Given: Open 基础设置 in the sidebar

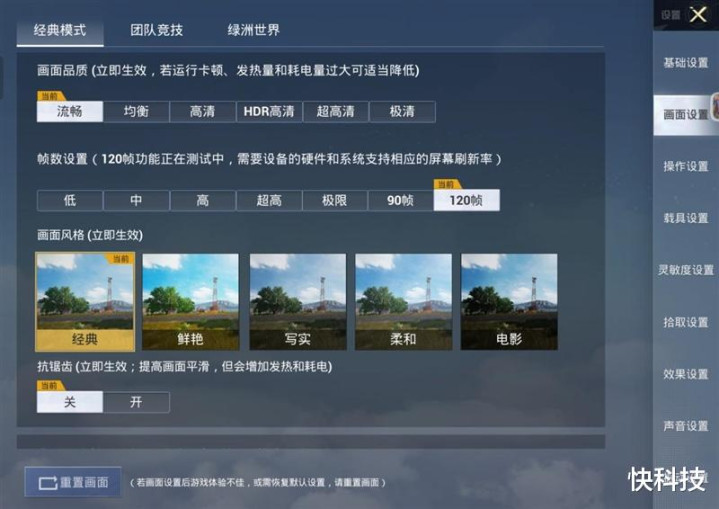Looking at the screenshot, I should coord(686,63).
